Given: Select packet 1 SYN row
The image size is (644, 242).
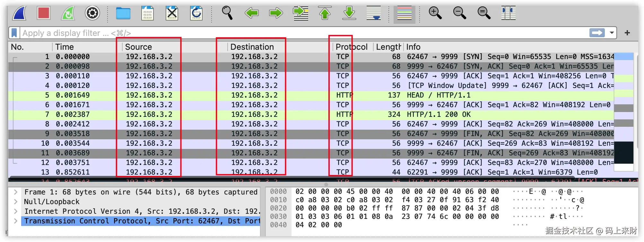Looking at the screenshot, I should [x=311, y=57].
